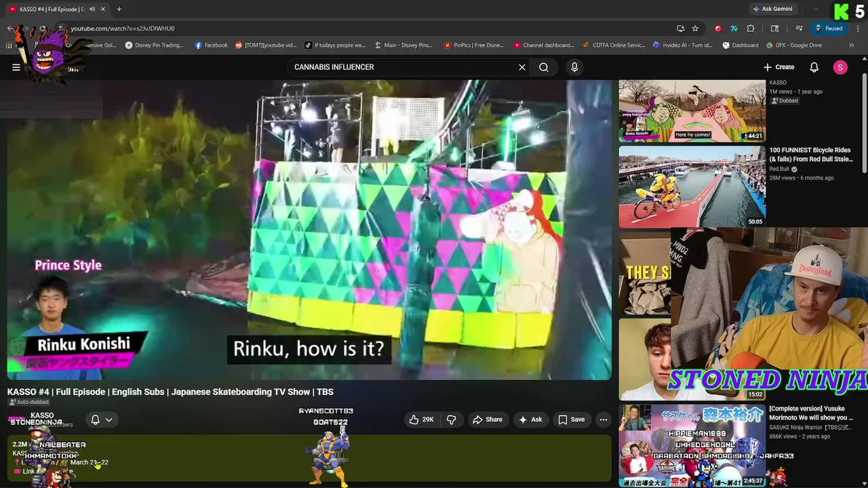Open the Channel dashboard bookmark
This screenshot has height=488, width=868.
click(543, 45)
